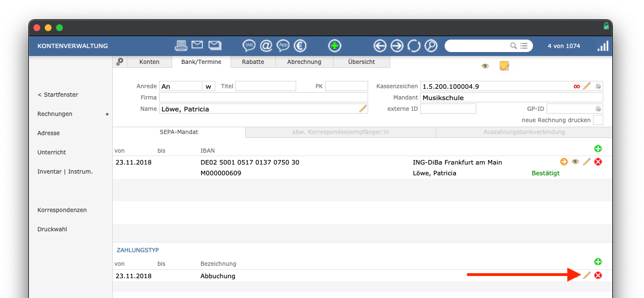Open the Auszahlungsbankverbindung sub-tab

tap(524, 132)
